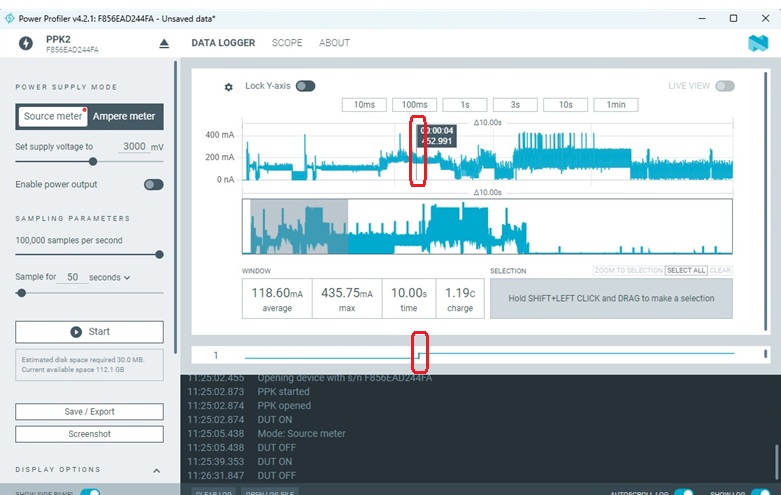Click Save / Export button
Image resolution: width=781 pixels, height=495 pixels.
click(x=89, y=412)
